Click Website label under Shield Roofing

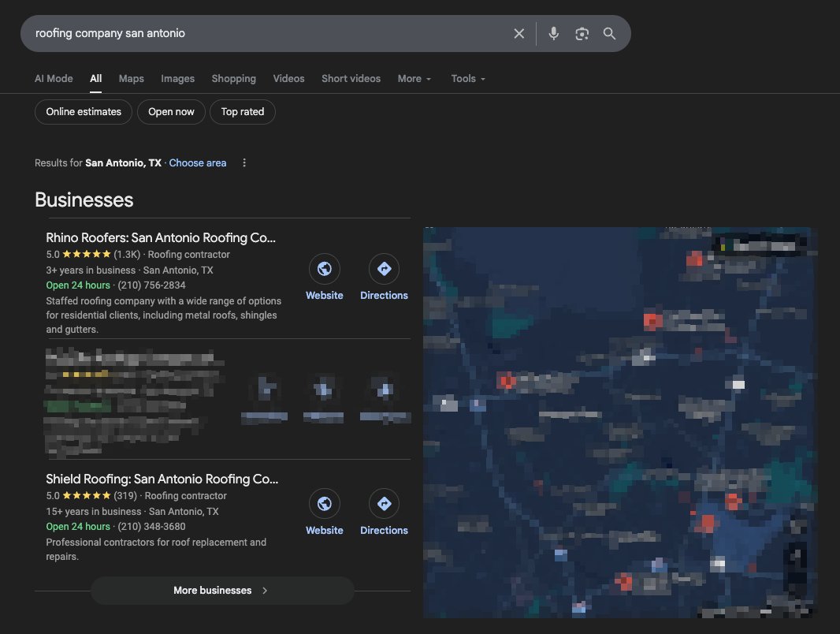point(324,529)
